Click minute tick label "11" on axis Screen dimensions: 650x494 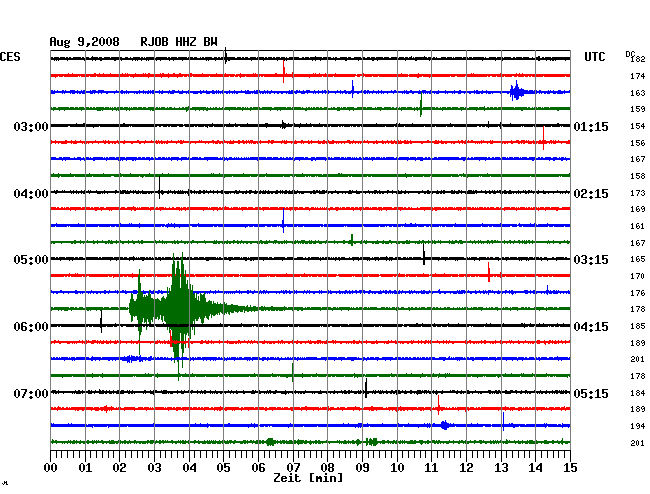pos(431,467)
